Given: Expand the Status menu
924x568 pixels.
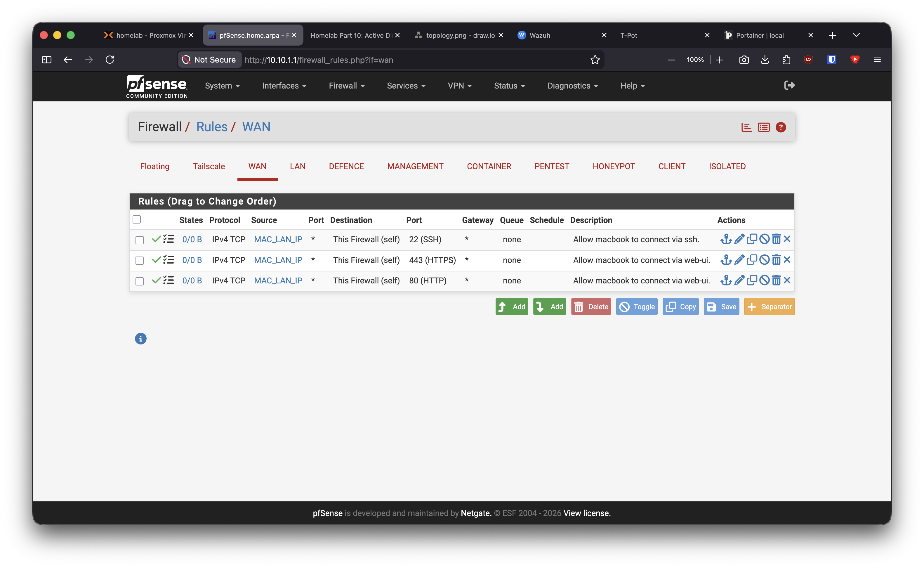Looking at the screenshot, I should pyautogui.click(x=509, y=86).
